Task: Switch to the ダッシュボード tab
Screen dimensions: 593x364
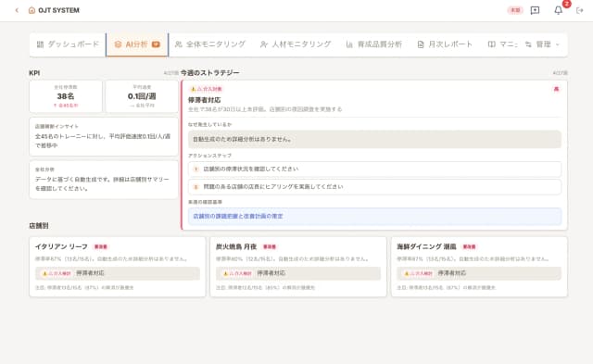Action: 68,44
